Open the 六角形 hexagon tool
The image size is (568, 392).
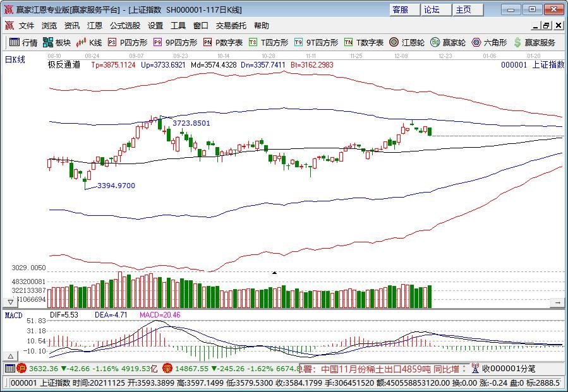(490, 42)
